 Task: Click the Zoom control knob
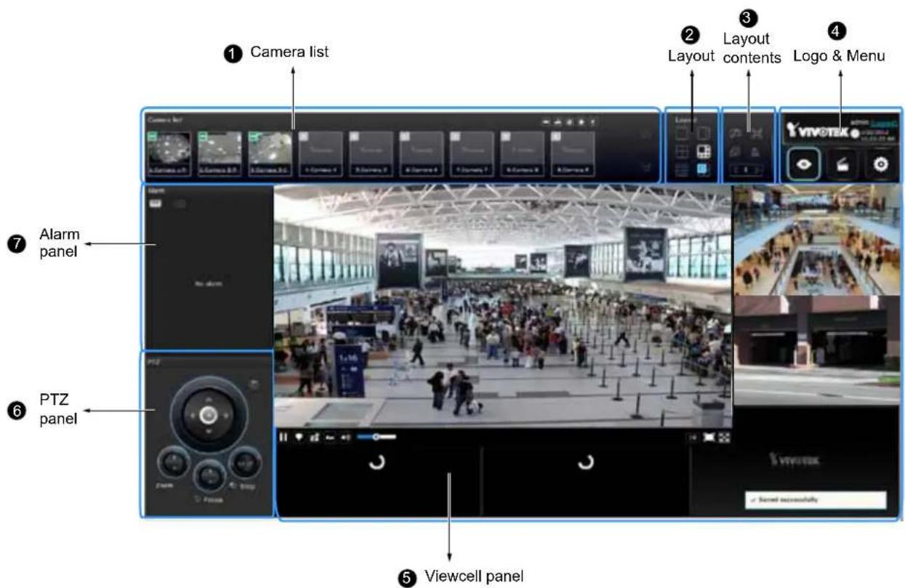point(173,462)
